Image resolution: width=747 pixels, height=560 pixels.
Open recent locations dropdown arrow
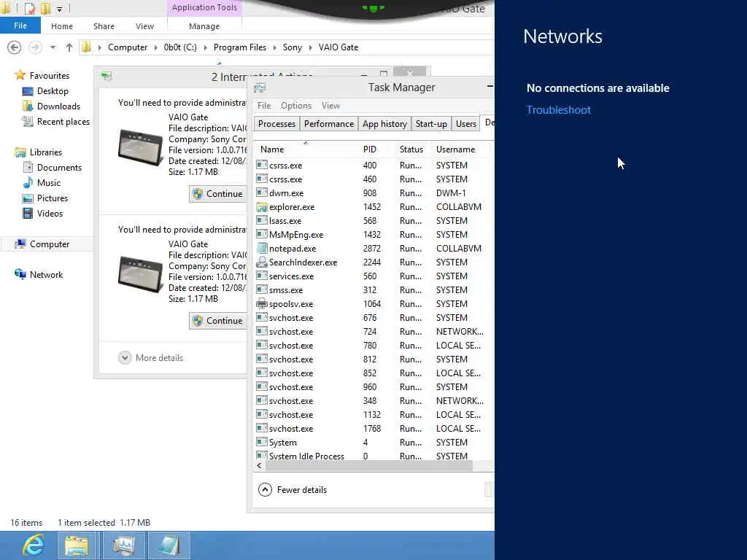pos(53,47)
